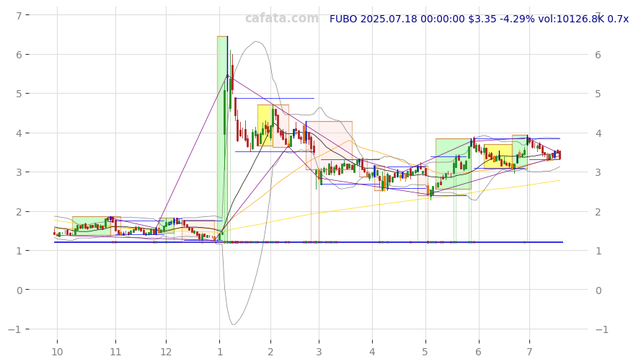Click the x-axis month label 3
The height and width of the screenshot is (364, 636).
pos(319,352)
